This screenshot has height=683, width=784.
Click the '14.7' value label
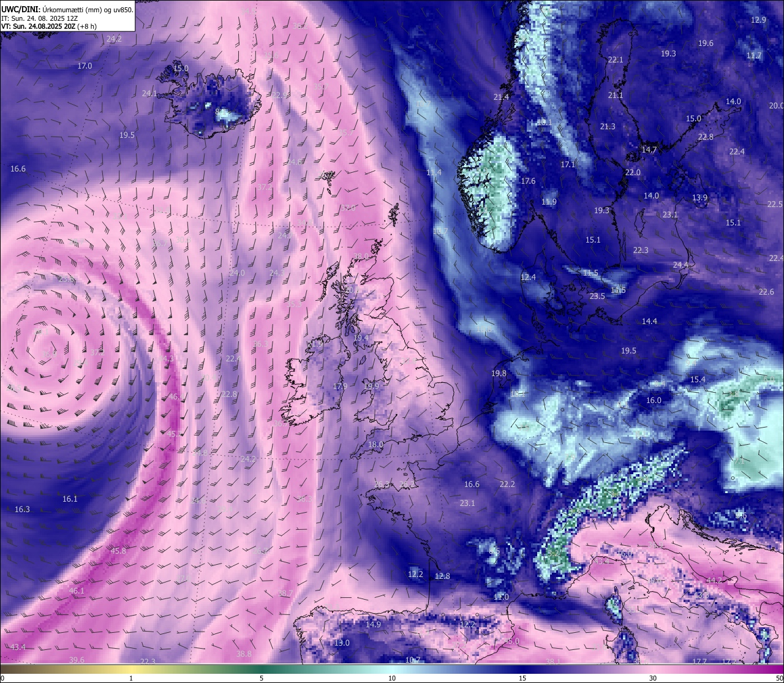click(x=649, y=149)
